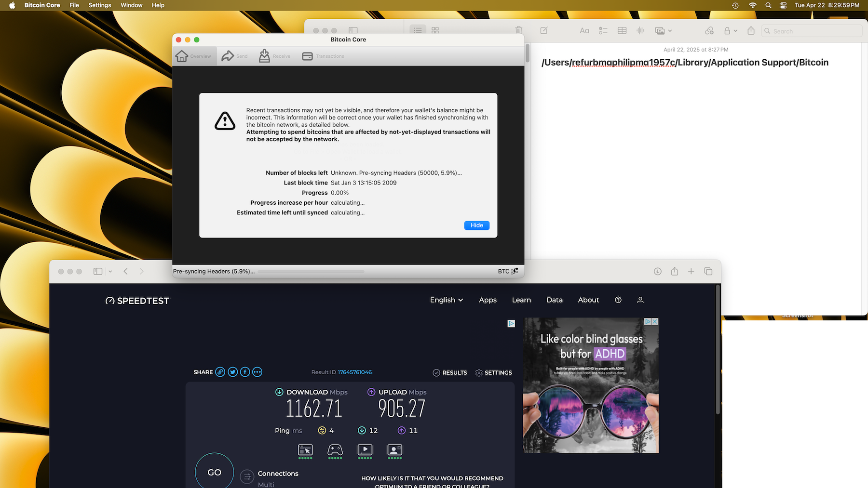The height and width of the screenshot is (488, 868).
Task: Click the Notes search field
Action: 812,31
